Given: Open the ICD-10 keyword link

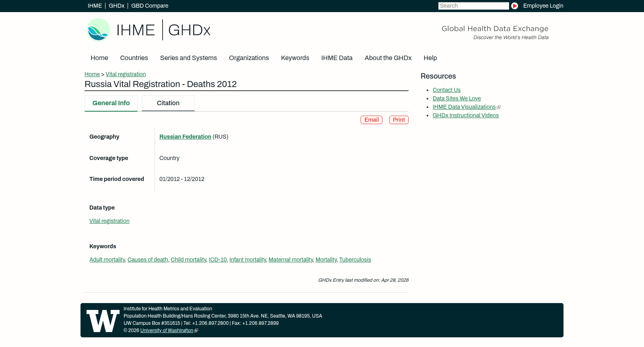Looking at the screenshot, I should tap(218, 260).
